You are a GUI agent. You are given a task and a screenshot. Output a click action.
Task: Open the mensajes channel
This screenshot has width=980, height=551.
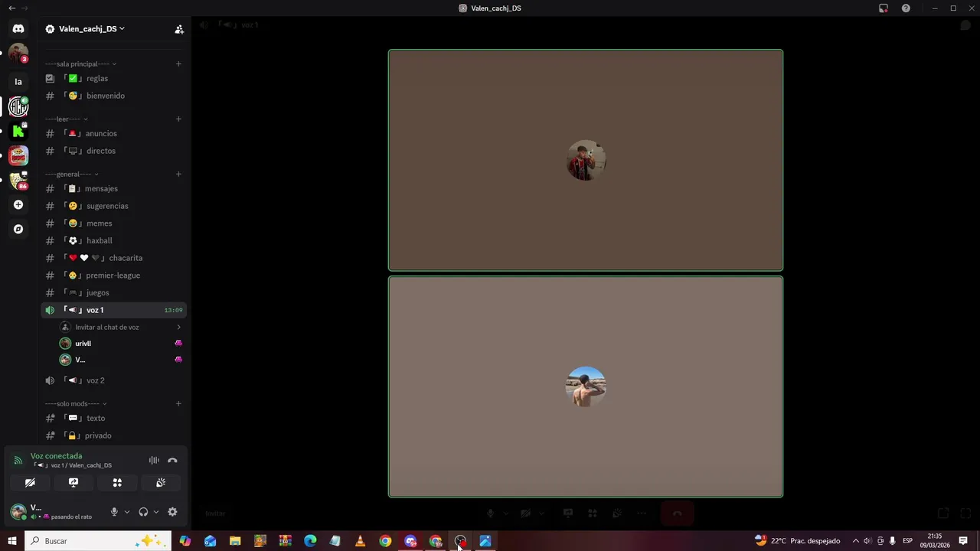click(x=113, y=188)
